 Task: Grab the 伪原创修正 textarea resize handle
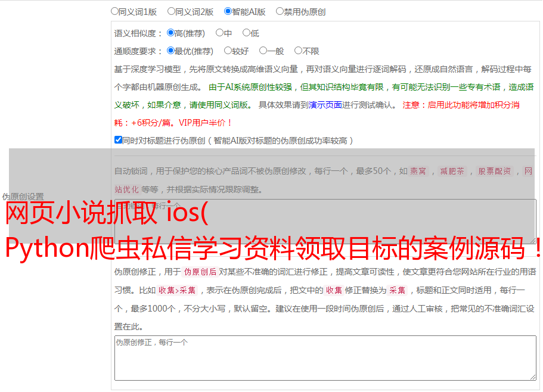pos(533,377)
